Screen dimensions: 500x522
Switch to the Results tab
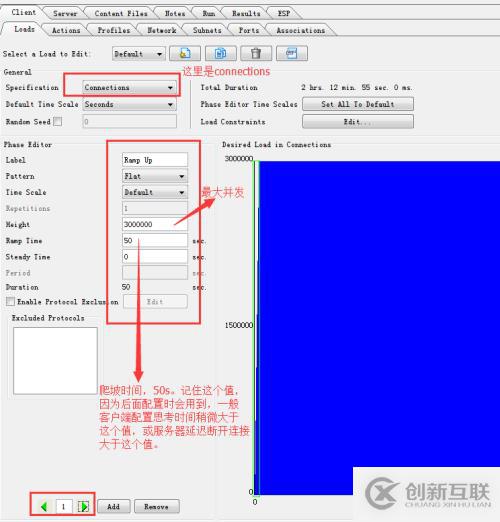(246, 14)
